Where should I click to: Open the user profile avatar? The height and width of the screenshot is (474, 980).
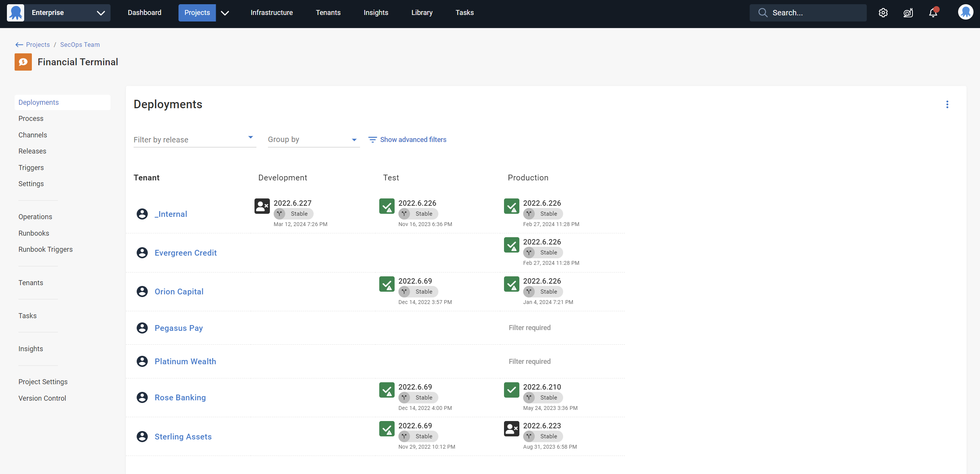(965, 12)
